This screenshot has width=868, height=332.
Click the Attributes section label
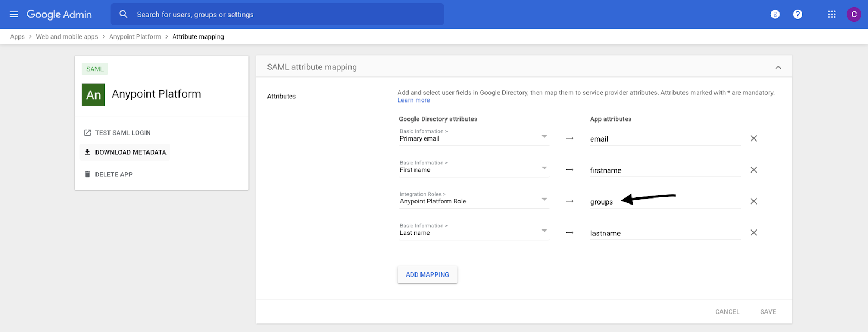click(x=281, y=97)
